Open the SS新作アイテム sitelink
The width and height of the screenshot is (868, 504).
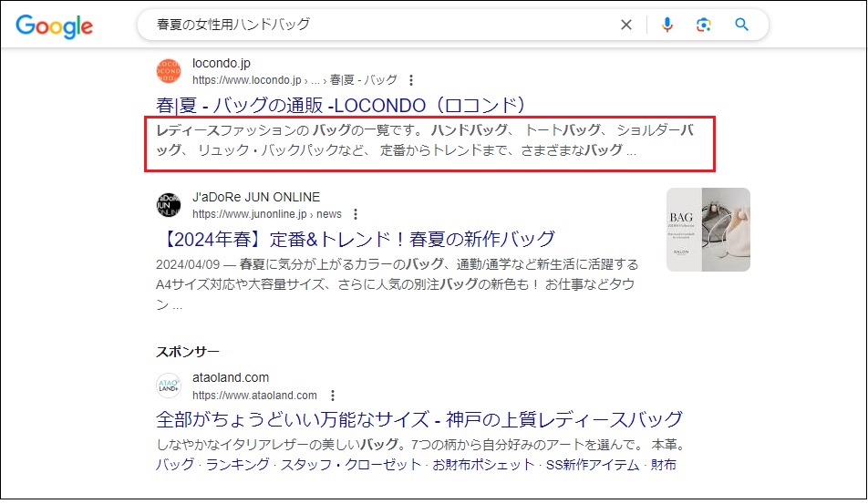[593, 465]
